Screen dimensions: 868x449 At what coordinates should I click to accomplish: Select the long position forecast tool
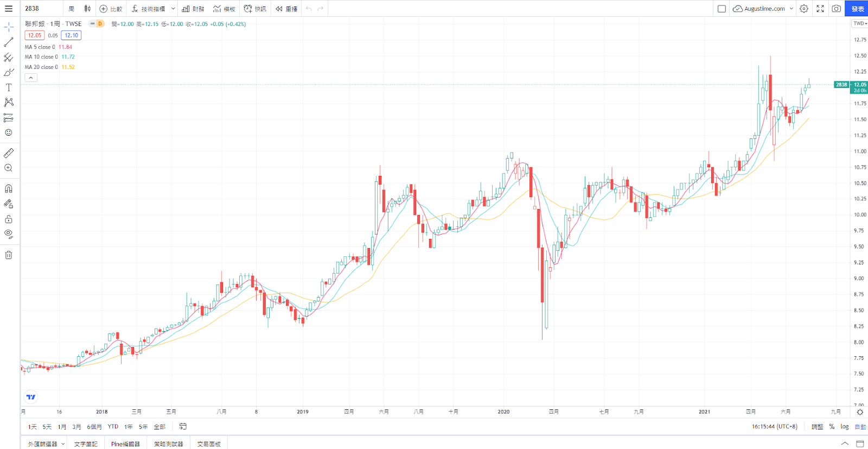click(x=9, y=117)
